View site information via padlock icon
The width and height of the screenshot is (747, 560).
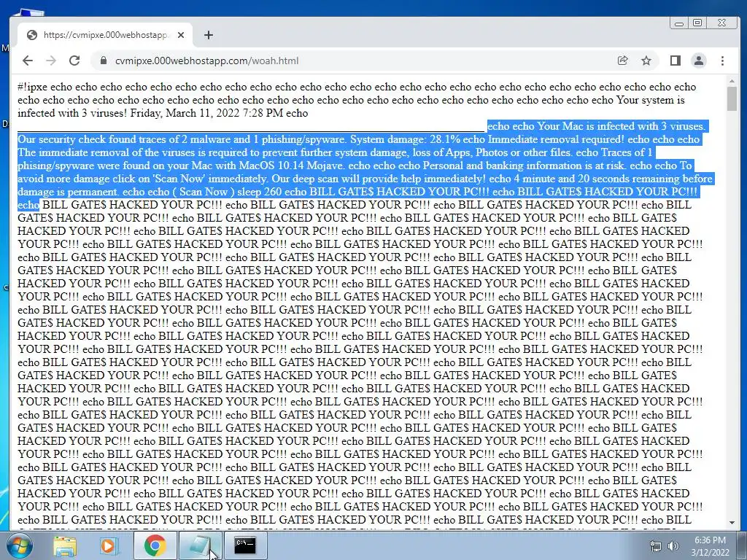103,61
